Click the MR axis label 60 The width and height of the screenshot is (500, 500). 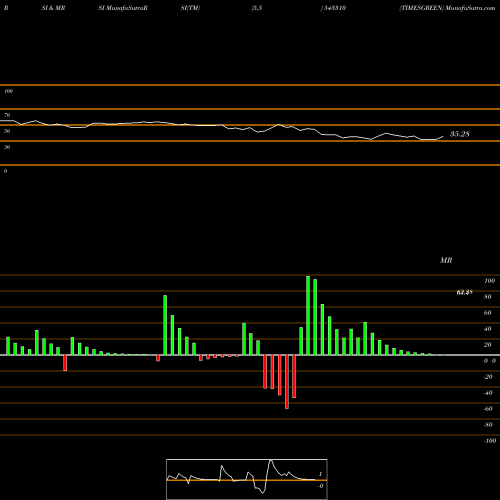point(488,313)
